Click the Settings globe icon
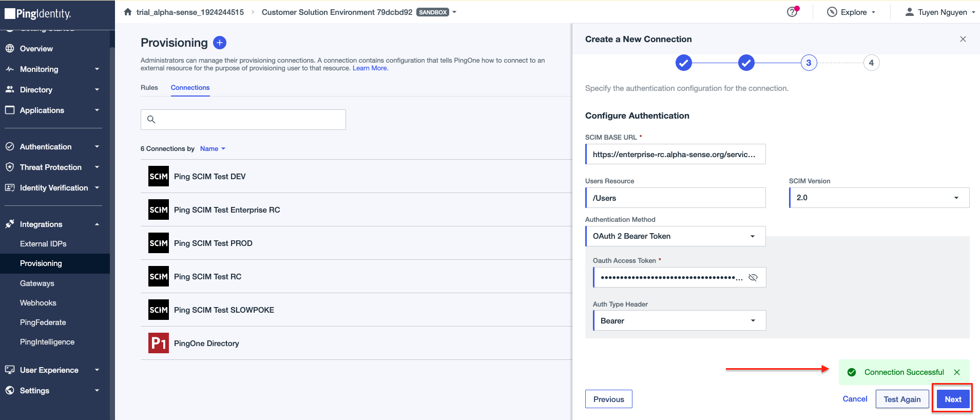 click(x=10, y=390)
